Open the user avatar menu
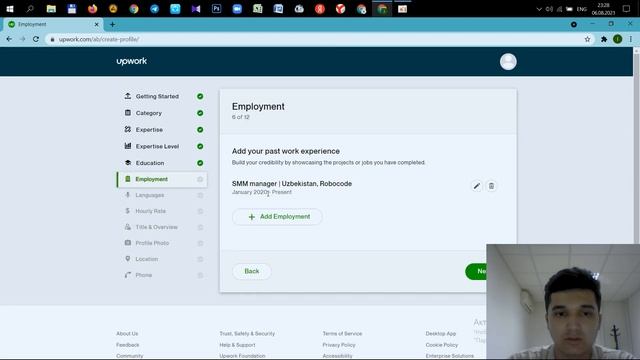 (x=508, y=62)
